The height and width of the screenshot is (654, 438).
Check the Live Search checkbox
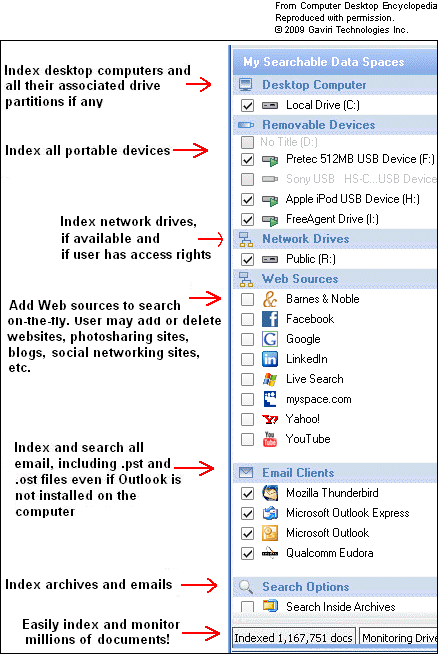(247, 379)
